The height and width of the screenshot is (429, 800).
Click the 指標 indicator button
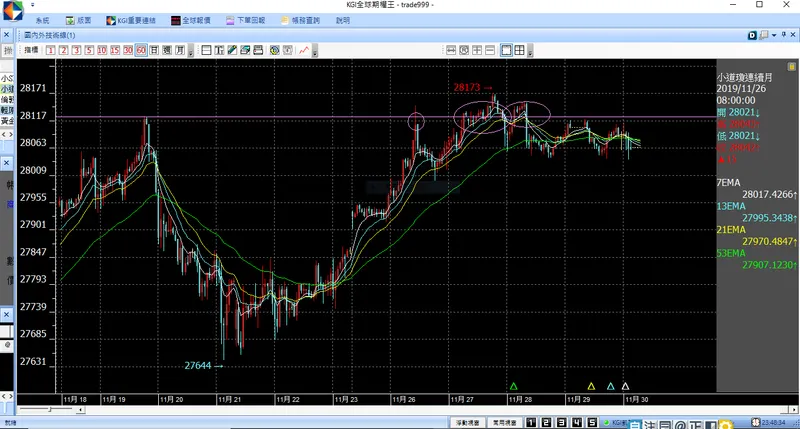[31, 50]
